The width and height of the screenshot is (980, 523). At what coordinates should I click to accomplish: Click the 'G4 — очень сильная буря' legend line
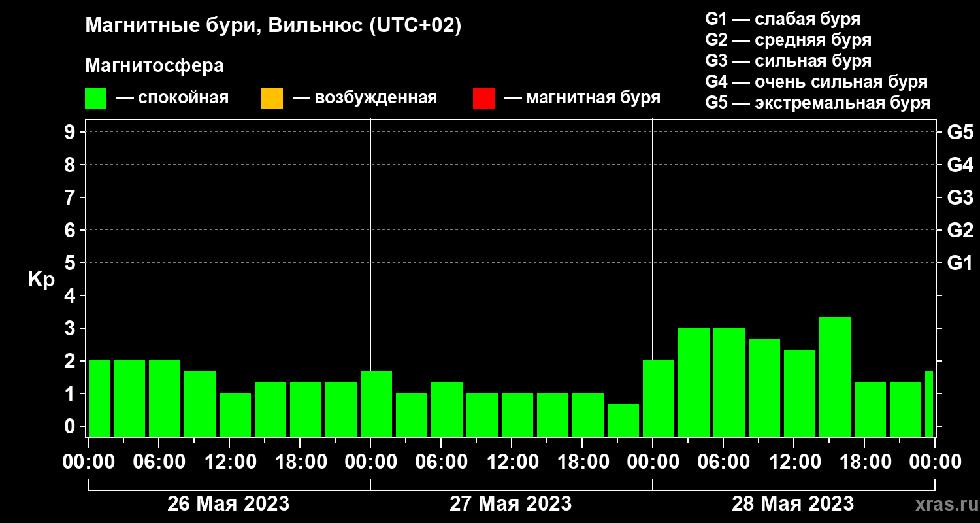[816, 82]
